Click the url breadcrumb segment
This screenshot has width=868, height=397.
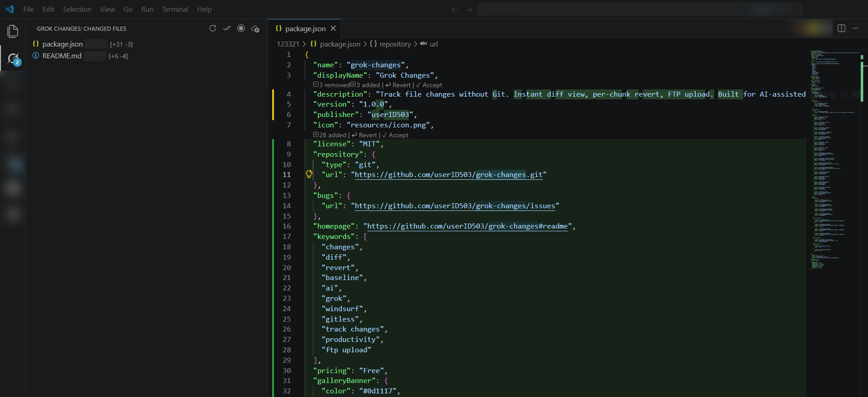(434, 44)
